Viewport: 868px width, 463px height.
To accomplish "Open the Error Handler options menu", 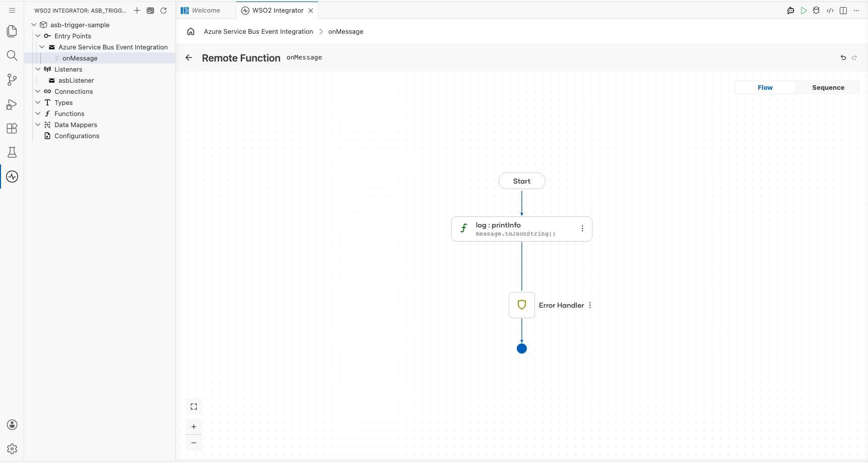I will coord(590,305).
